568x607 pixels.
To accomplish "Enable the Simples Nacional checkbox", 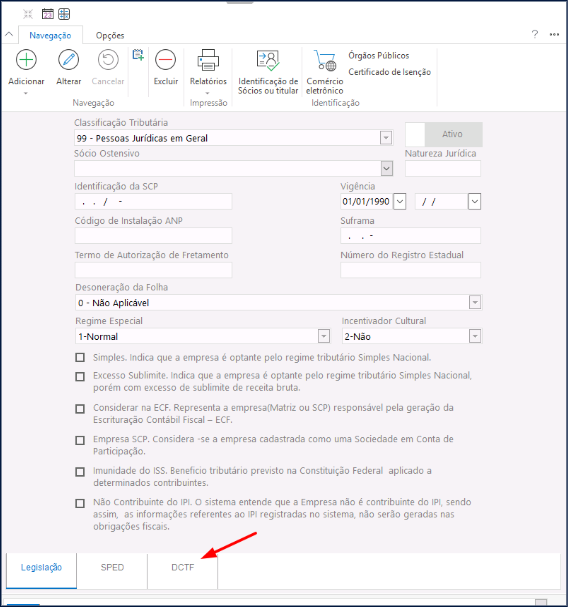I will pyautogui.click(x=80, y=357).
